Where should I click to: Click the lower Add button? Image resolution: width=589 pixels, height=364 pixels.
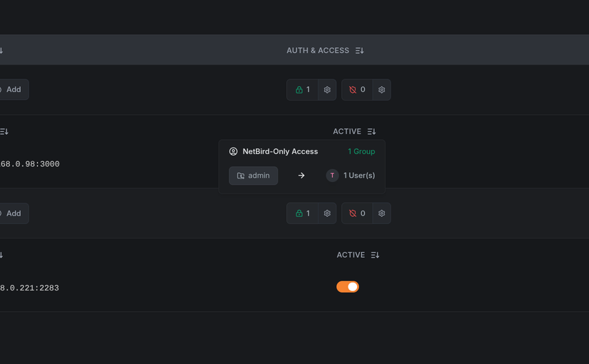(x=11, y=213)
